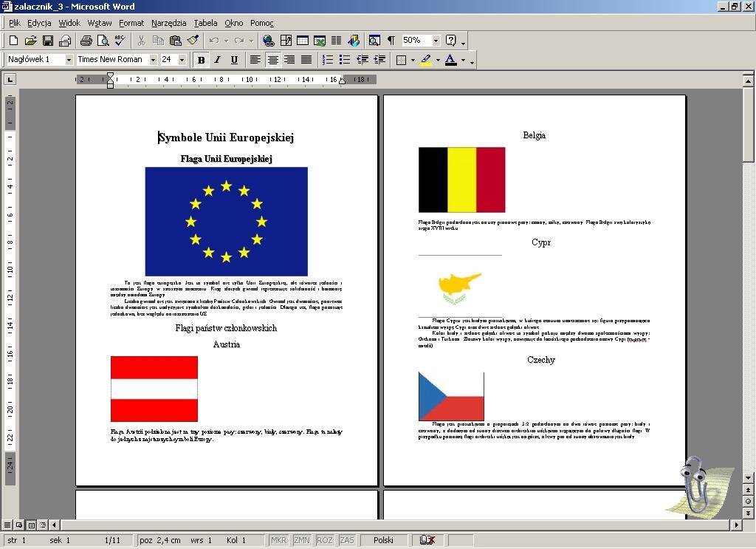Viewport: 756px width, 549px height.
Task: Toggle MKR macro recording indicator
Action: point(278,540)
